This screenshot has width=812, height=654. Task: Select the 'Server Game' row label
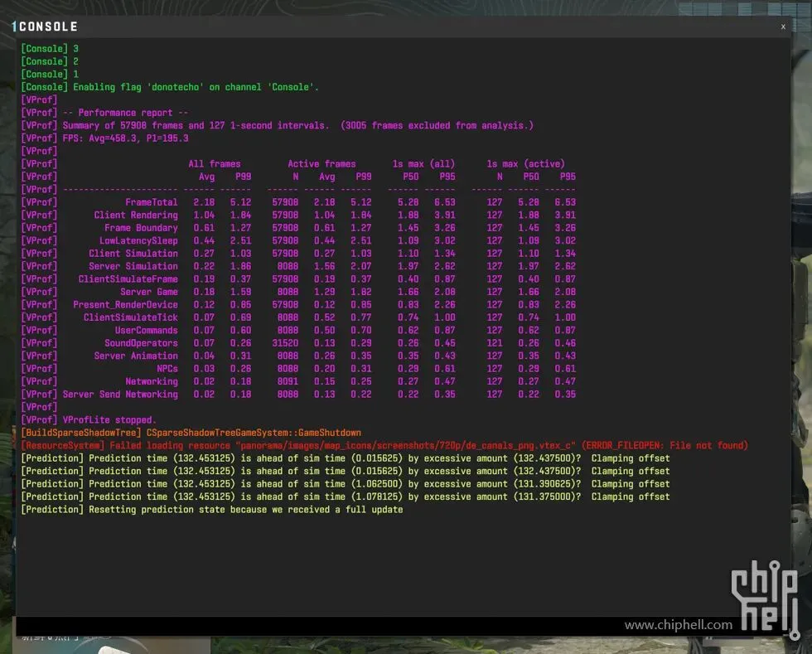149,292
